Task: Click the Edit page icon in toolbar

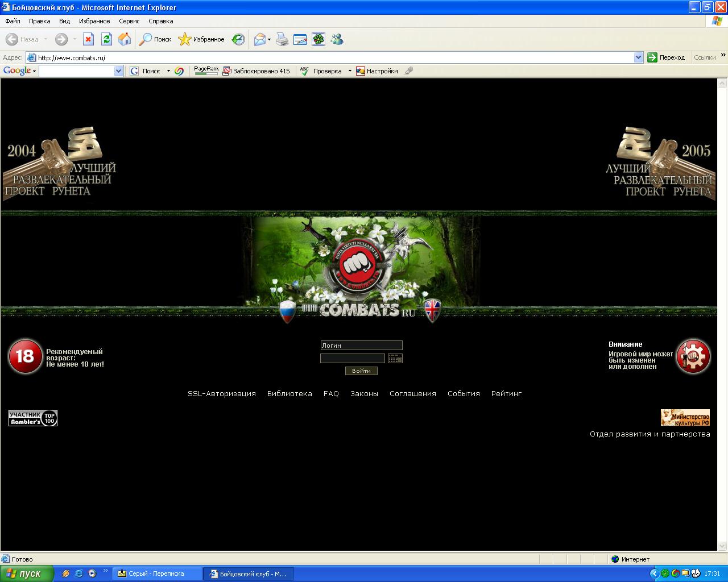Action: tap(300, 39)
